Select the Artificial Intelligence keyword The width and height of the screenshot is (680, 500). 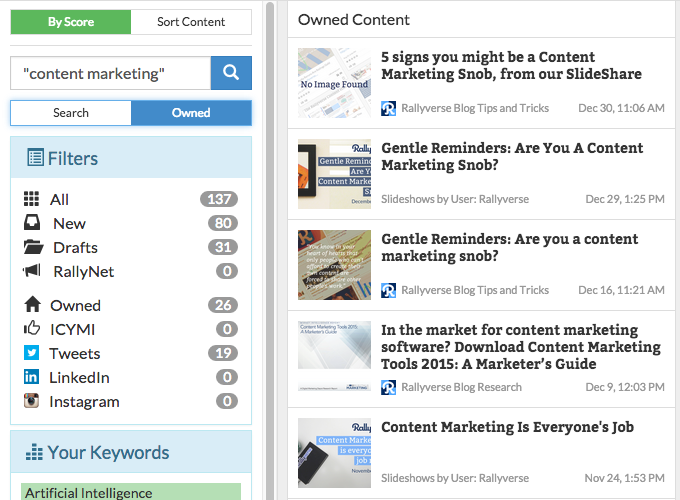[131, 492]
